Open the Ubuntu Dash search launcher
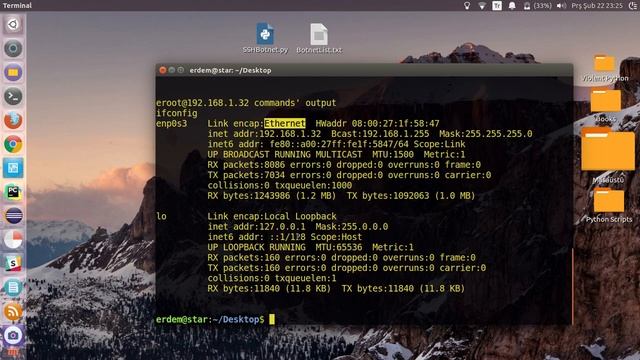 pos(13,24)
